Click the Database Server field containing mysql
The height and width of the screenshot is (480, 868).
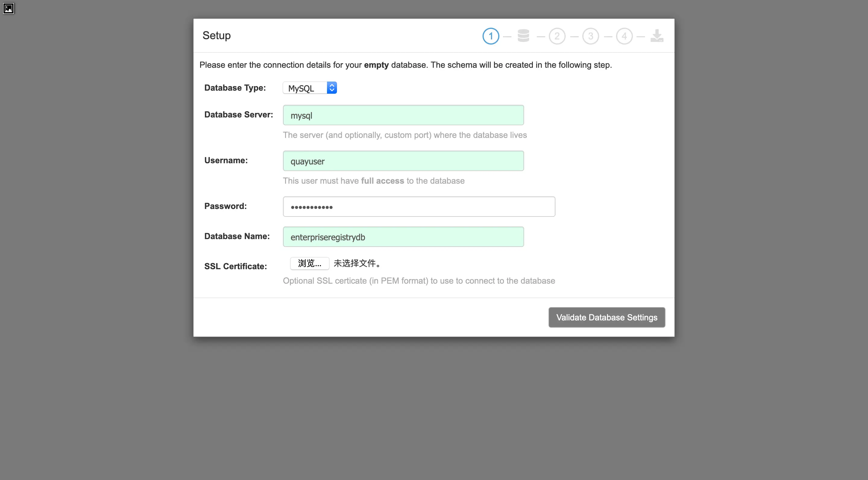[x=403, y=115]
